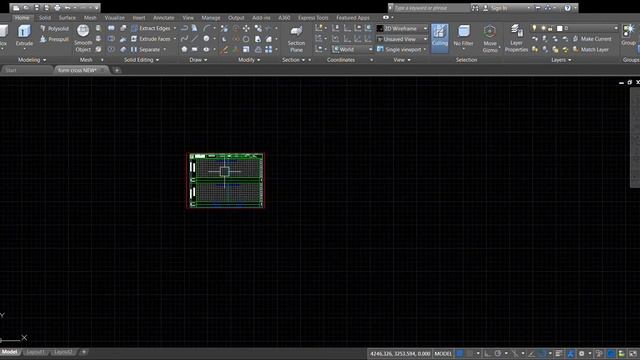Expand the Layers panel
This screenshot has height=360, width=640.
tap(561, 60)
